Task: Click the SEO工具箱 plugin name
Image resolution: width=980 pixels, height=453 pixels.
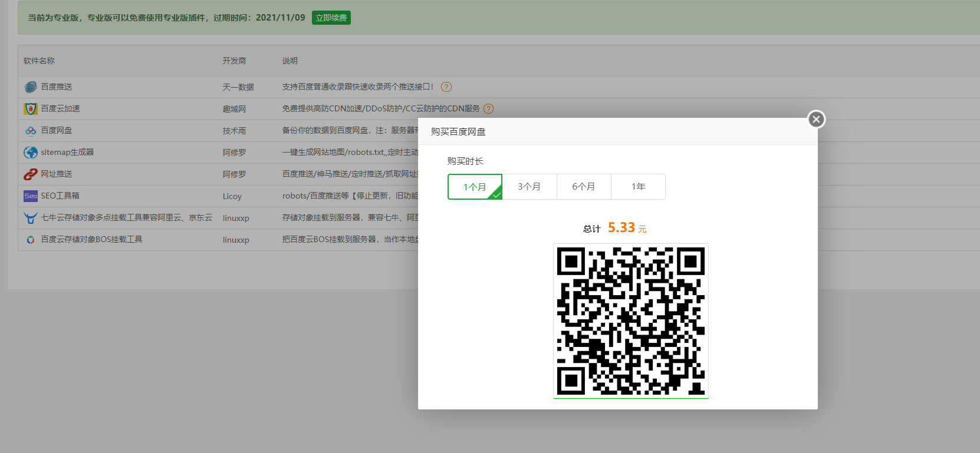Action: [60, 196]
